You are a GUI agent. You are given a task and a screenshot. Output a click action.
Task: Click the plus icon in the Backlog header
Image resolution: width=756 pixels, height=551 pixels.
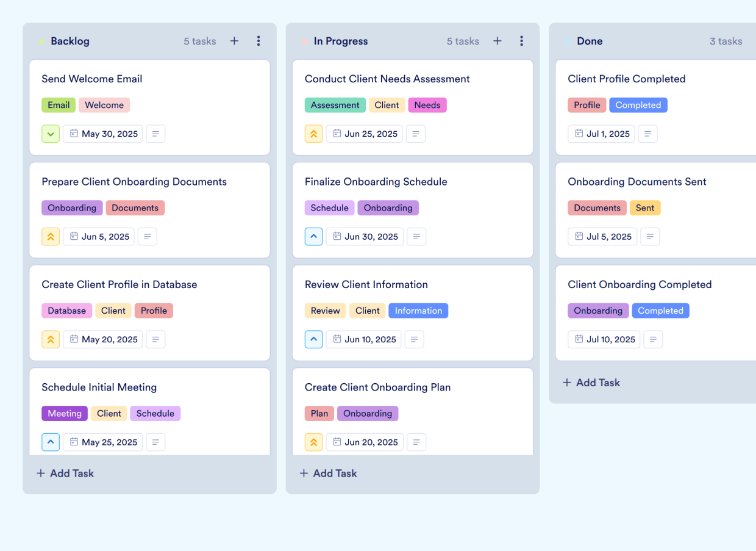point(234,41)
